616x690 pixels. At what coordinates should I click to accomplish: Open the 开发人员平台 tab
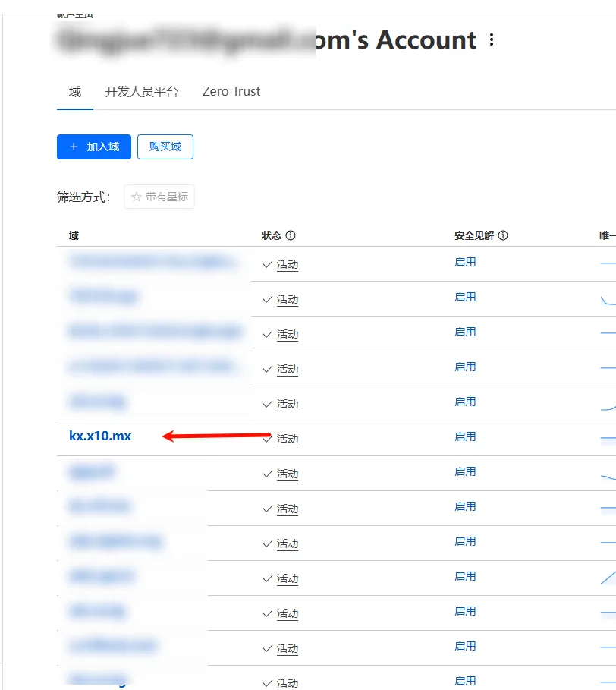pos(141,92)
